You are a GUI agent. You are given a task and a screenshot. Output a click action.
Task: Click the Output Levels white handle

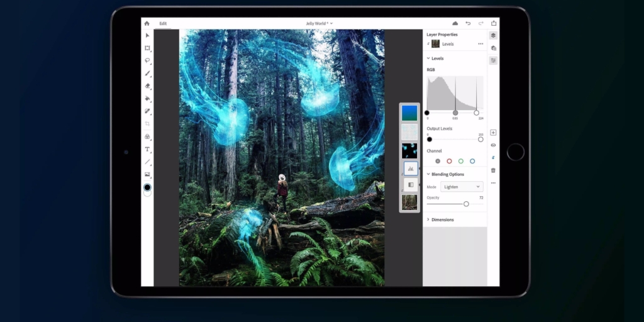coord(480,139)
